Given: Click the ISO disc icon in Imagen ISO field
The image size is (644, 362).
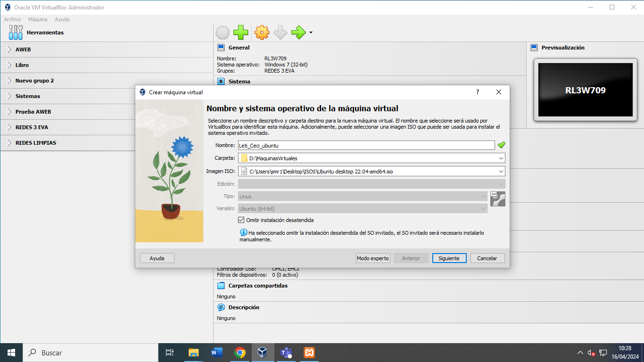Looking at the screenshot, I should click(243, 171).
